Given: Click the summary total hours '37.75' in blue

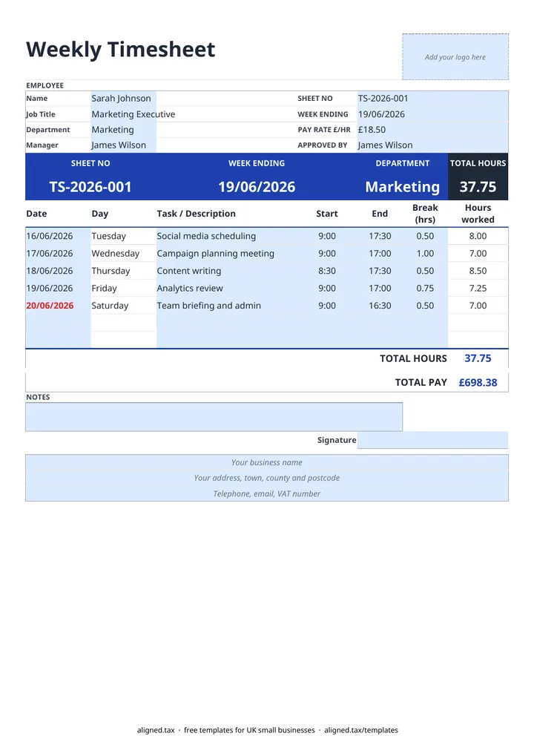Looking at the screenshot, I should click(x=478, y=358).
